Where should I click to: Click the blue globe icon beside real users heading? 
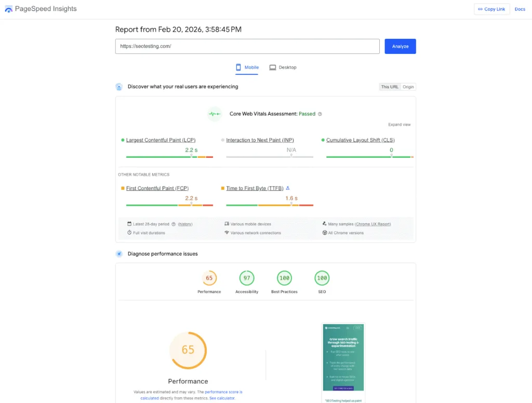(119, 87)
